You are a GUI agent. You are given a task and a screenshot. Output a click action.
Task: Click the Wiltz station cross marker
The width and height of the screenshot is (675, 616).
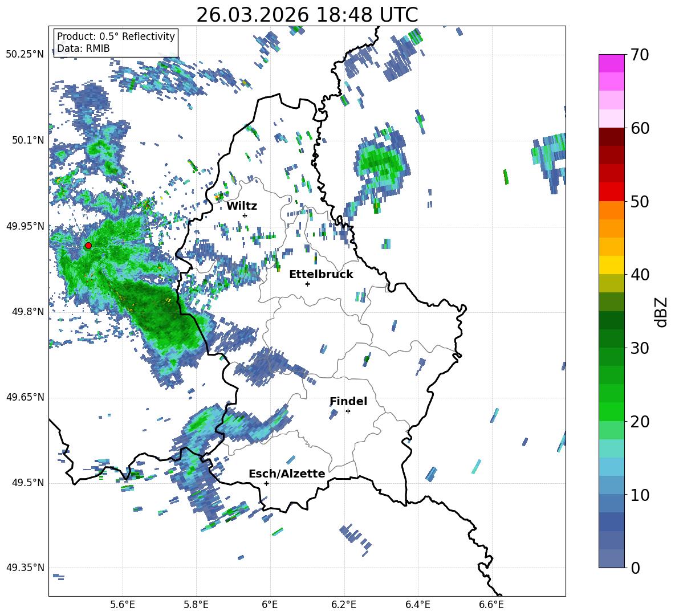coord(245,215)
